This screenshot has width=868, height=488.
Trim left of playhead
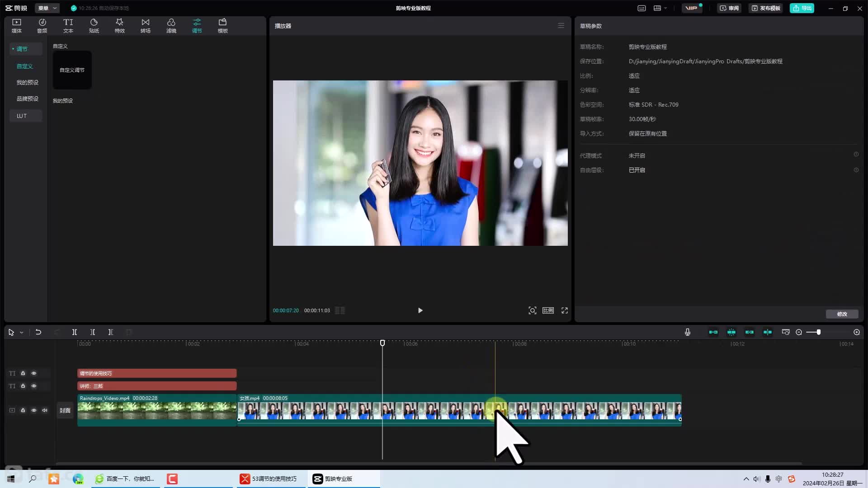point(93,332)
